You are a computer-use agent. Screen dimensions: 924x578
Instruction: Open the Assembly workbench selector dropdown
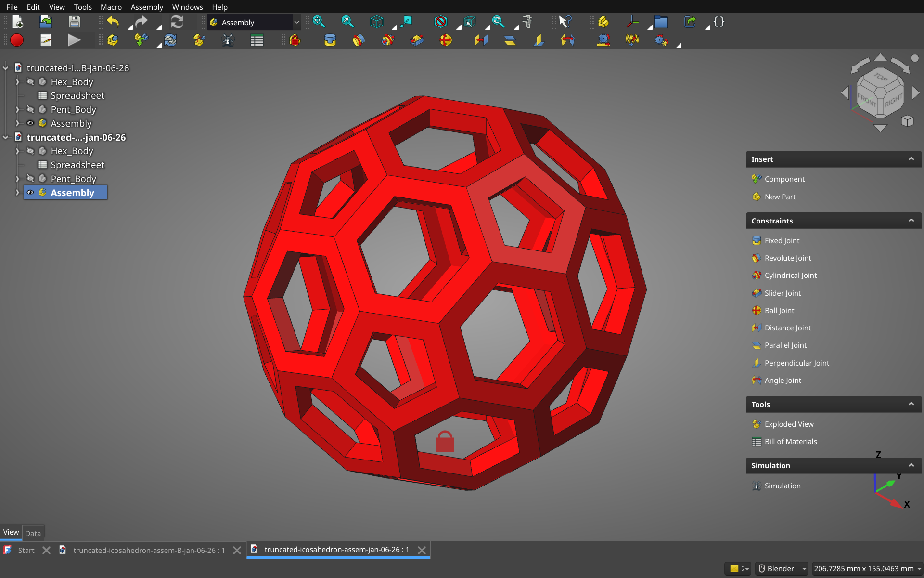point(254,23)
